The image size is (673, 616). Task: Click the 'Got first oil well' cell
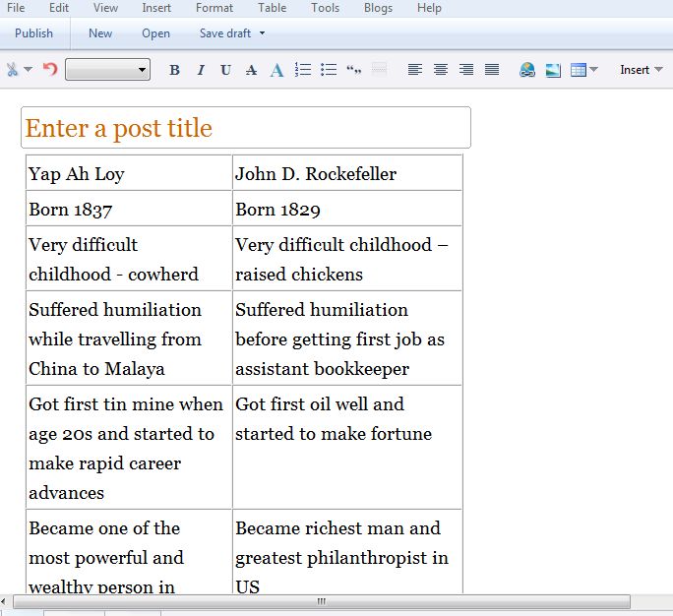347,448
